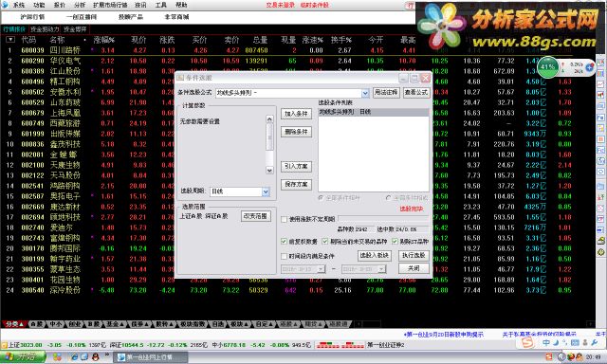This screenshot has height=364, width=607.
Task: Click the 执行选股 button
Action: [x=414, y=255]
